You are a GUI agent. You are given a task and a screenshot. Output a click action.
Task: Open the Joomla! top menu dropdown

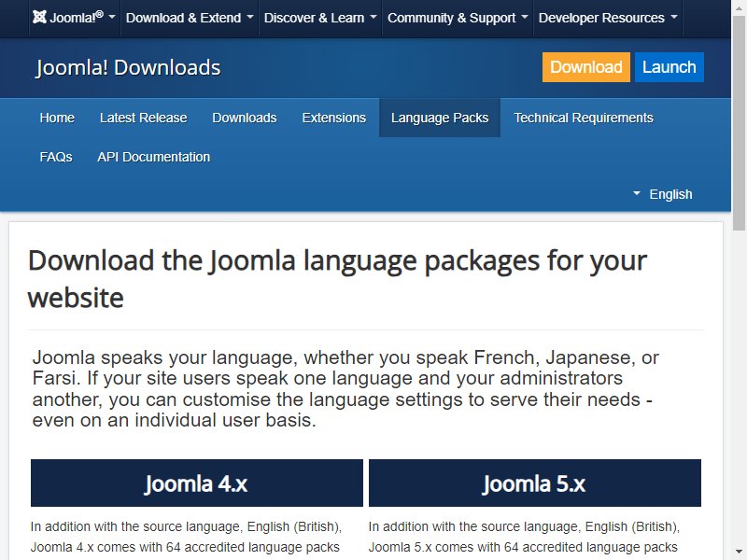75,18
